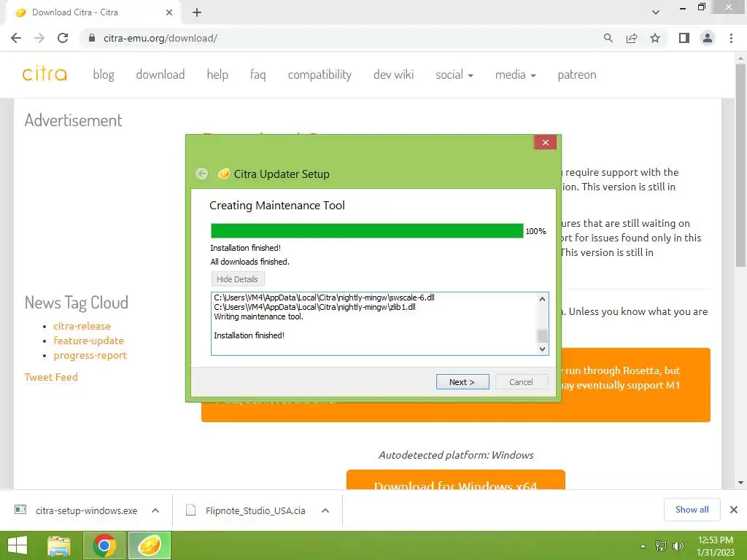This screenshot has width=747, height=560.
Task: Expand options for citra-setup-windows.exe download
Action: 155,510
